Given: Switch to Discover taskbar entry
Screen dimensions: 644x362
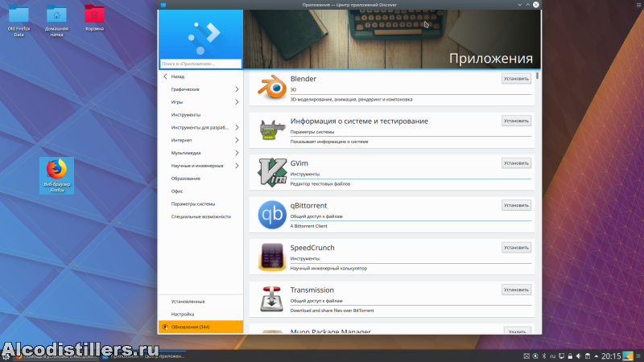Looking at the screenshot, I should tap(144, 356).
